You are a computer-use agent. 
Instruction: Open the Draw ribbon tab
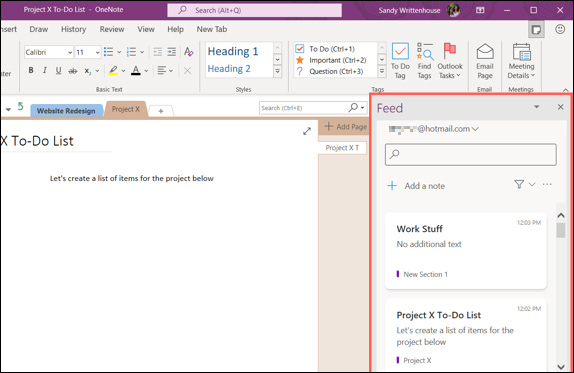pos(39,29)
